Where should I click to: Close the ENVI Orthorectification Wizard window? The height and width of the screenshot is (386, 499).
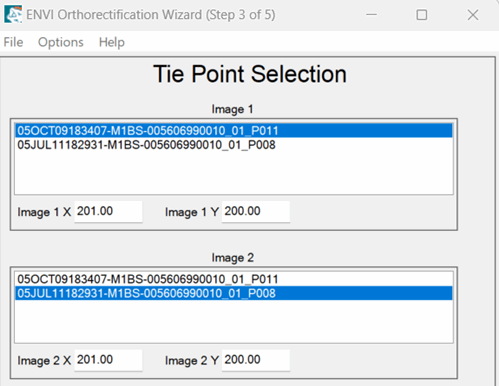(473, 15)
